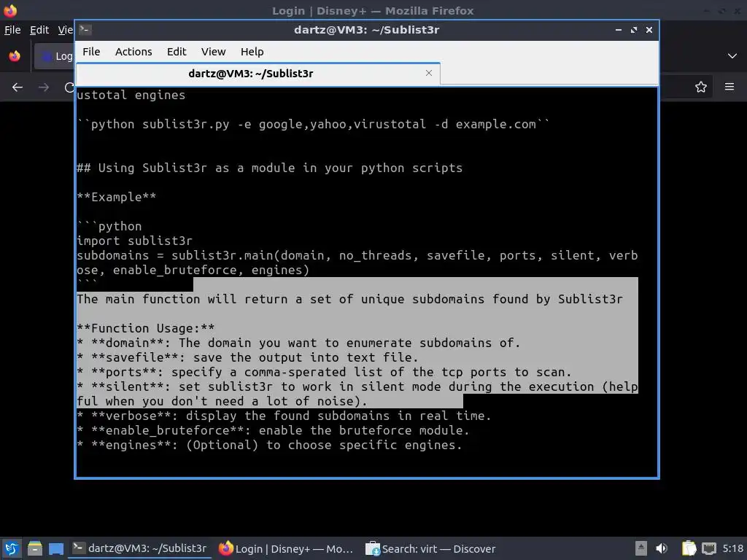
Task: Click the '**Function Usage:**' line
Action: pos(146,329)
